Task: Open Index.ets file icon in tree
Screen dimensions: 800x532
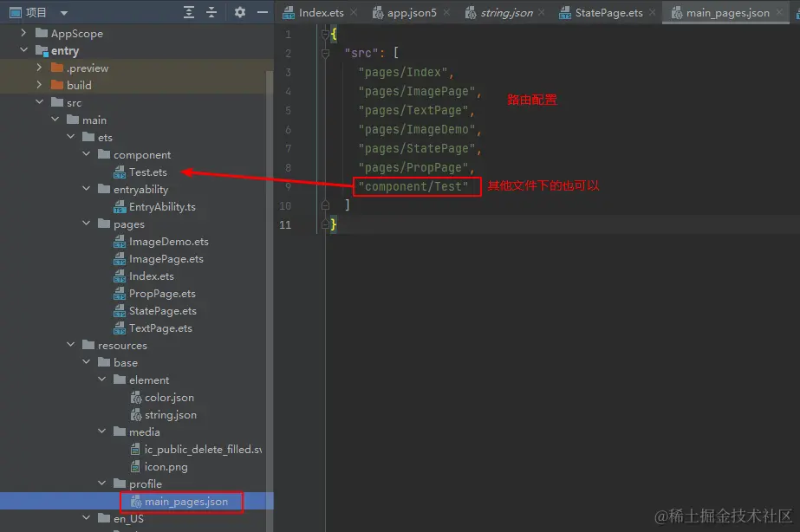Action: point(120,276)
